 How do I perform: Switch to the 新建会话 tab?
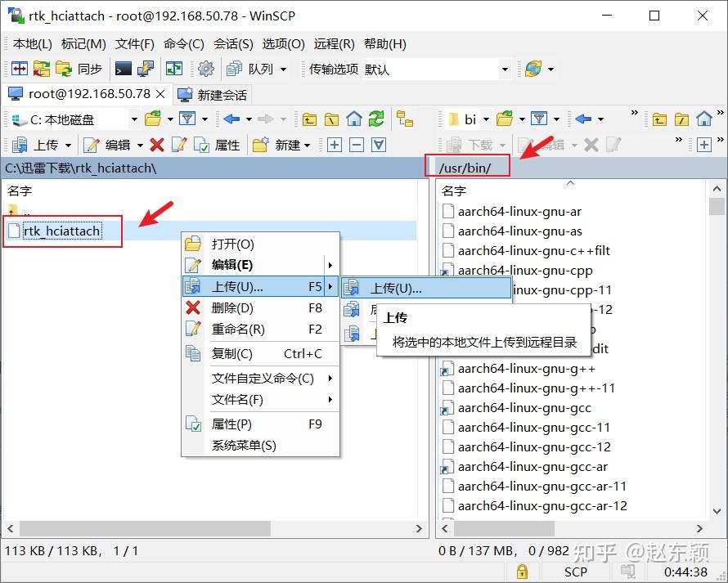(213, 95)
